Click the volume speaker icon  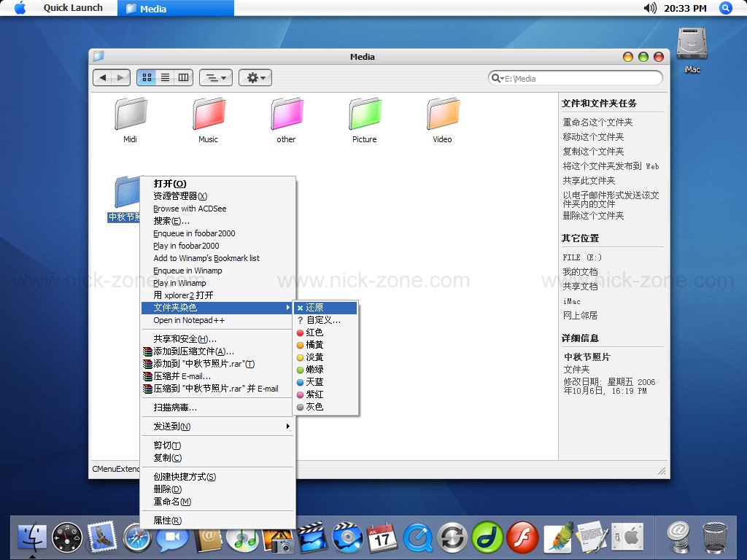[650, 7]
